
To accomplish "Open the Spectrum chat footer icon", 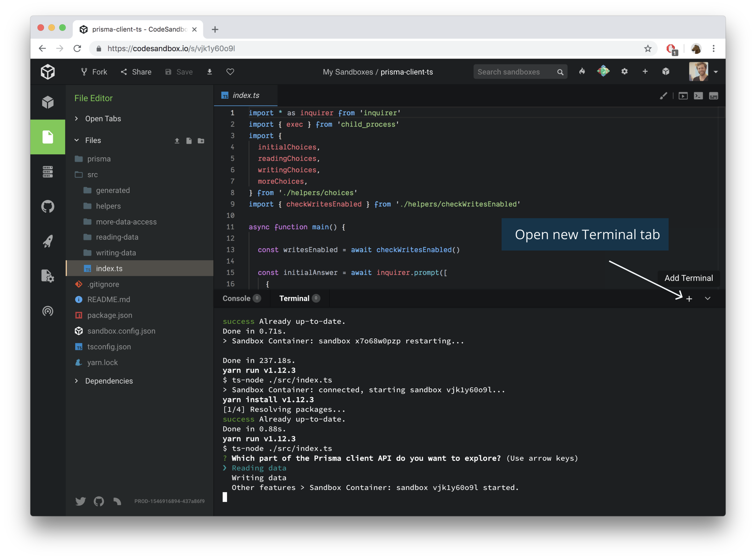I will click(117, 501).
